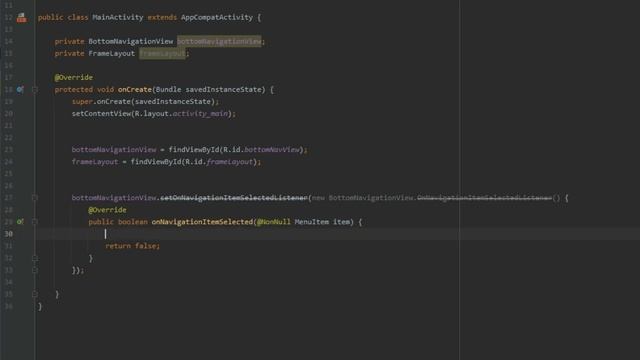
Task: Click the fold end marker after return false
Action: point(35,258)
